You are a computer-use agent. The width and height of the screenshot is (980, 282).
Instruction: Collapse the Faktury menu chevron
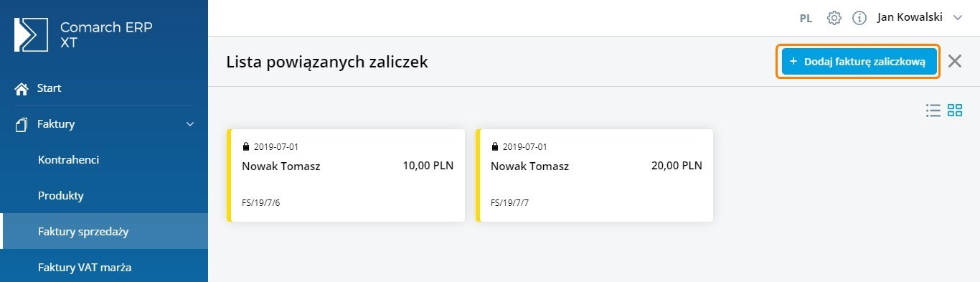(190, 124)
